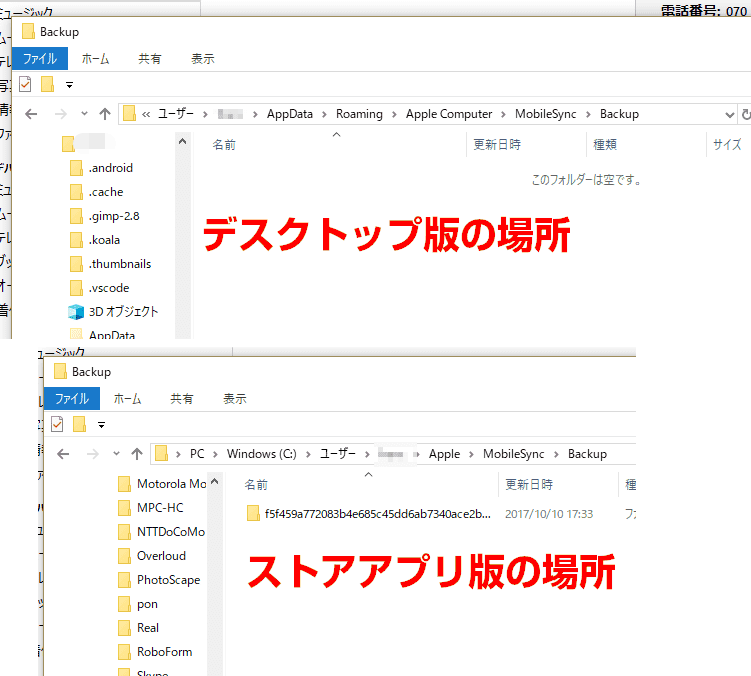Expand address history dropdown in top window
The image size is (751, 676).
pyautogui.click(x=729, y=115)
